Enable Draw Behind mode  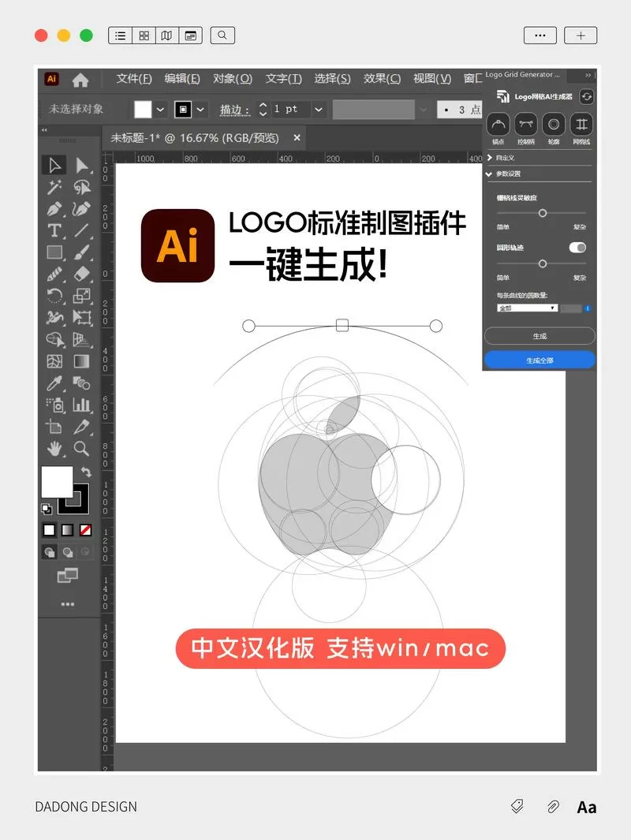68,552
